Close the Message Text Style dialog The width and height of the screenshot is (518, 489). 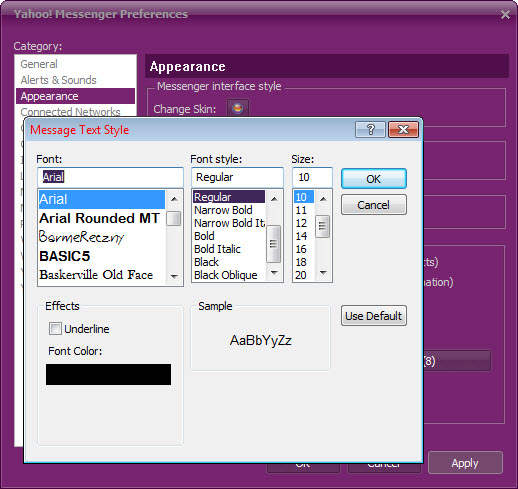pyautogui.click(x=403, y=129)
